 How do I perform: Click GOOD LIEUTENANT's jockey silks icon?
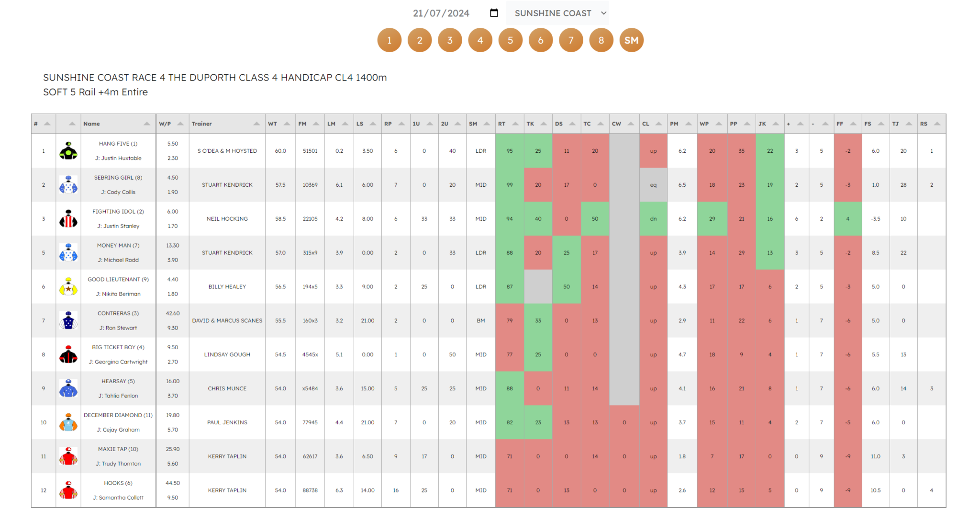click(x=68, y=286)
